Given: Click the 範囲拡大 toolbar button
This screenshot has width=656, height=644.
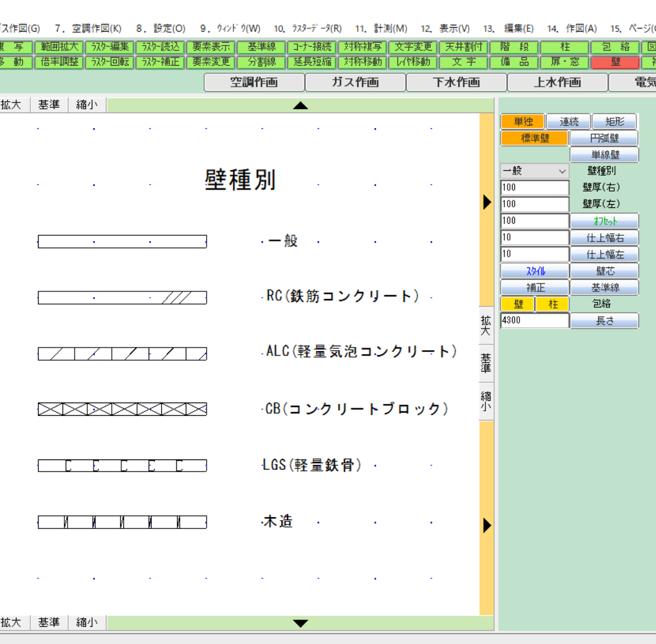Looking at the screenshot, I should point(59,47).
